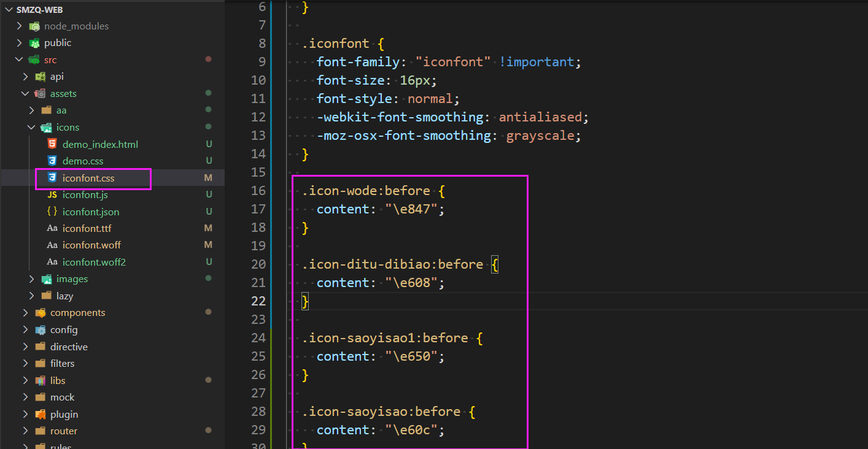Image resolution: width=868 pixels, height=449 pixels.
Task: Expand the aa folder chevron
Action: 31,110
